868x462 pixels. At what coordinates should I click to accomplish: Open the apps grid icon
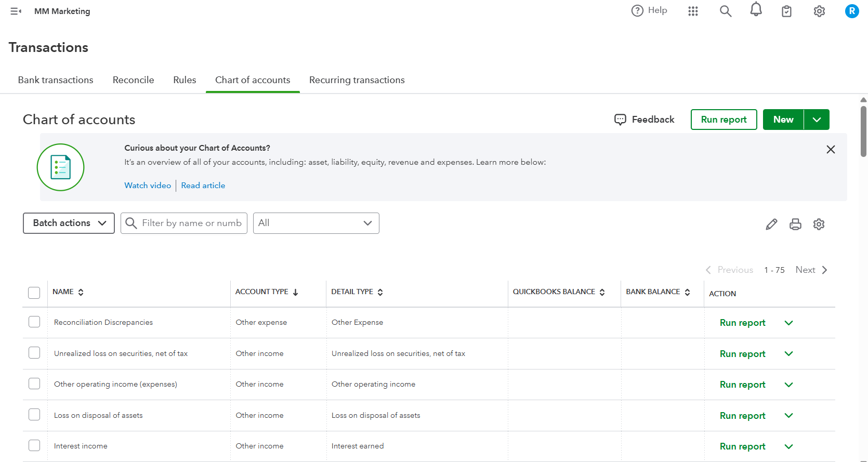pos(693,11)
